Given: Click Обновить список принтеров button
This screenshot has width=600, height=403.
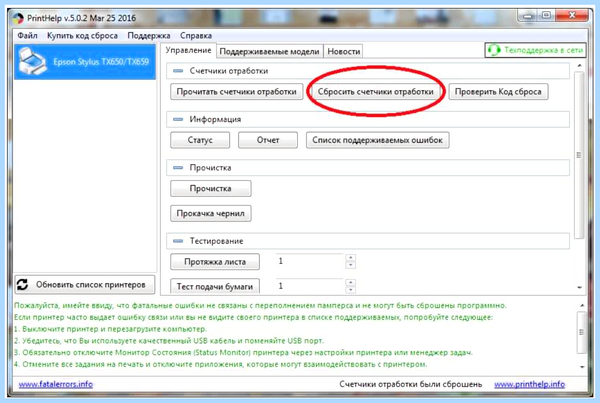Looking at the screenshot, I should (85, 285).
